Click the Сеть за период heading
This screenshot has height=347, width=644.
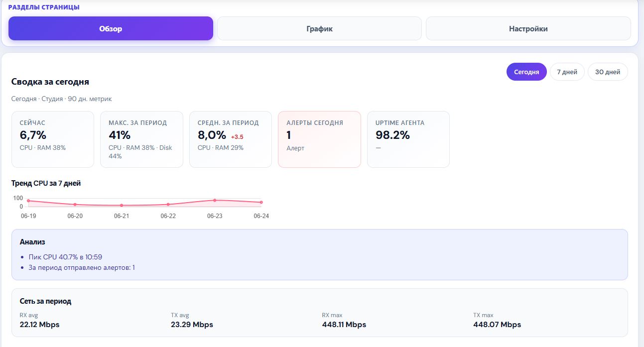(45, 301)
